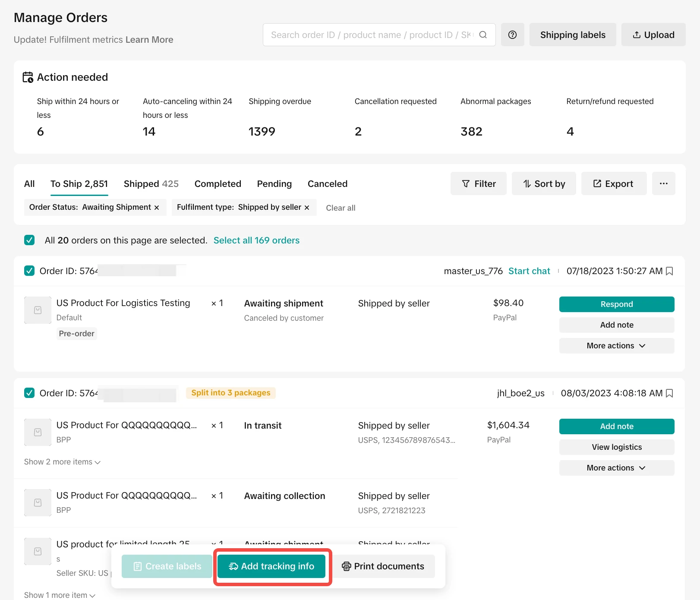Click Add tracking info button
Screen dimensions: 700x600
pyautogui.click(x=271, y=566)
